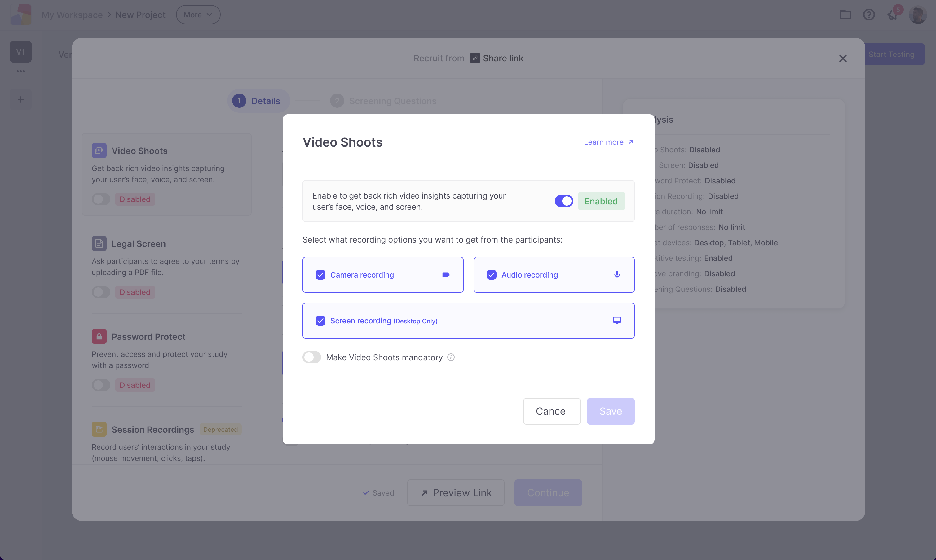Click the Deprecated tag on Session Recordings
This screenshot has width=936, height=560.
point(220,429)
